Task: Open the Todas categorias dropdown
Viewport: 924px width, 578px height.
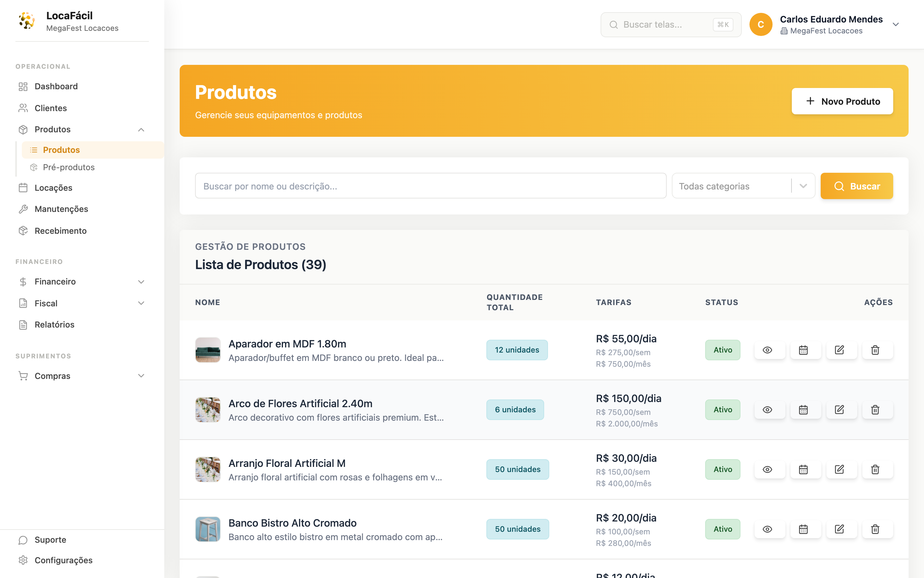Action: pos(743,186)
